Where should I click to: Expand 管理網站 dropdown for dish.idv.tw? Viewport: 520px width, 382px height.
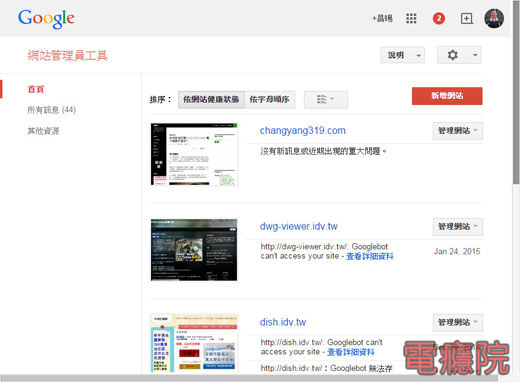click(x=458, y=322)
